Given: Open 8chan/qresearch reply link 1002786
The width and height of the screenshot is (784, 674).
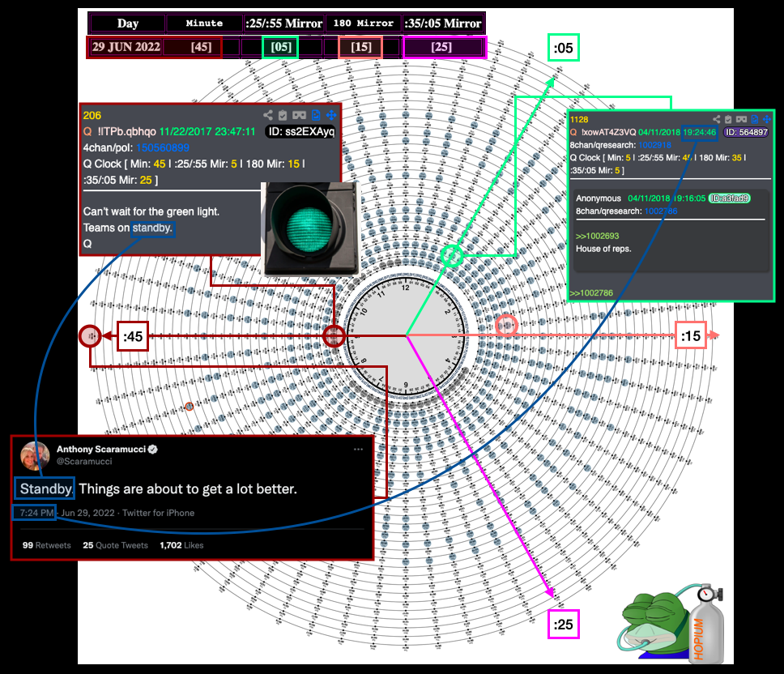Looking at the screenshot, I should (x=661, y=211).
